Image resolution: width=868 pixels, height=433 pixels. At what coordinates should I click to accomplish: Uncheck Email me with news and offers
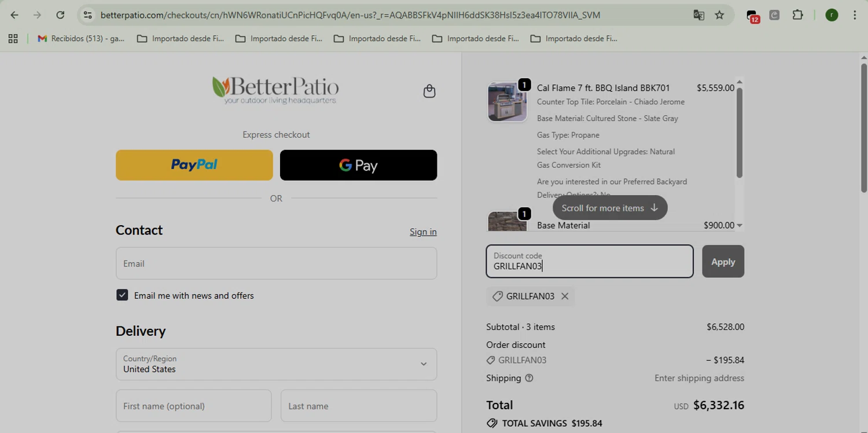pos(122,295)
